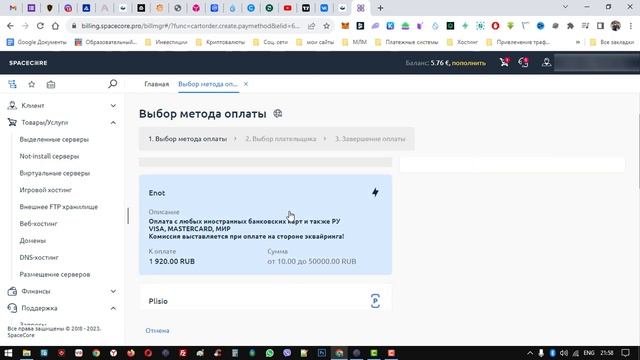
Task: Open Размещение серверов menu item
Action: click(55, 274)
